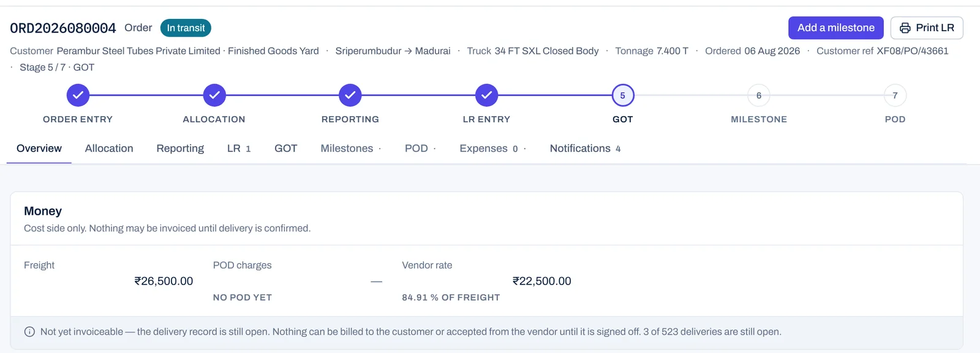
Task: Click route Sriperumbudur → Madurai
Action: [x=393, y=51]
